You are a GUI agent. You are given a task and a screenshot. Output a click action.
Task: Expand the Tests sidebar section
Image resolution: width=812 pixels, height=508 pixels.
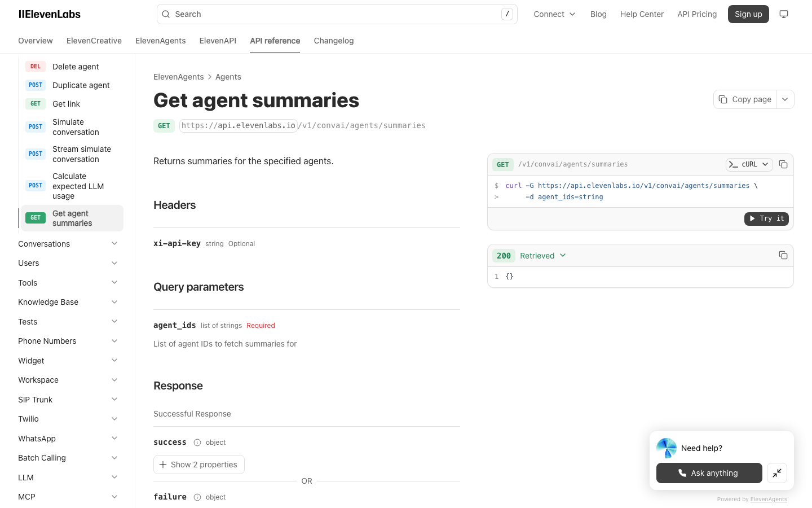(x=68, y=322)
